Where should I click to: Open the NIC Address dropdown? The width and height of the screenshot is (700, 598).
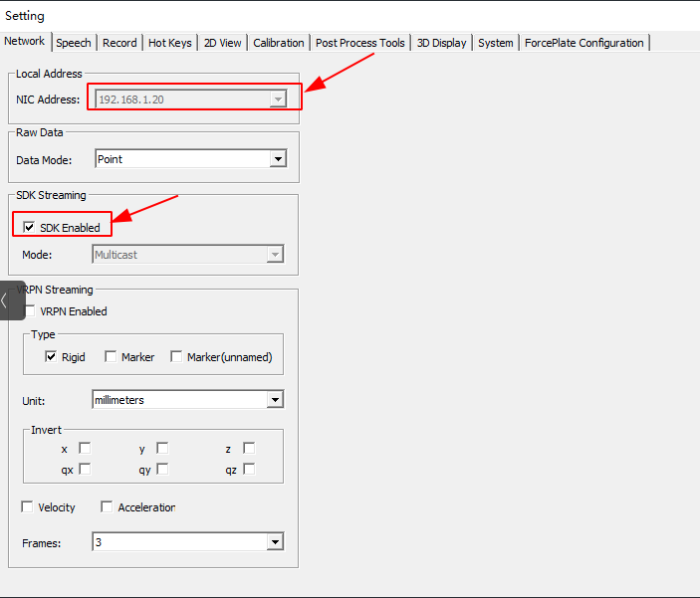(x=279, y=100)
